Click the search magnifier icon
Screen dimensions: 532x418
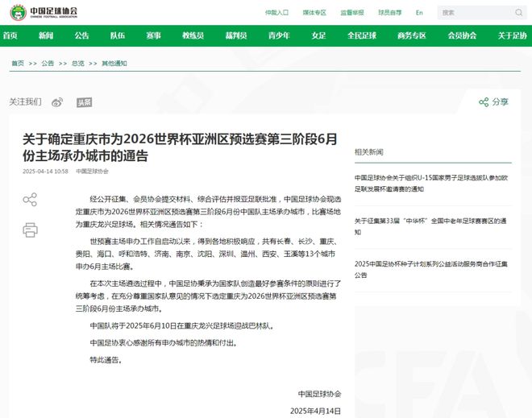tap(519, 13)
